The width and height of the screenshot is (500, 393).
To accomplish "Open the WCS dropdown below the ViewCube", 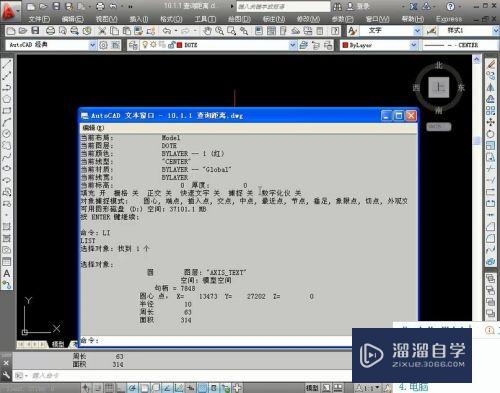I will tap(439, 127).
